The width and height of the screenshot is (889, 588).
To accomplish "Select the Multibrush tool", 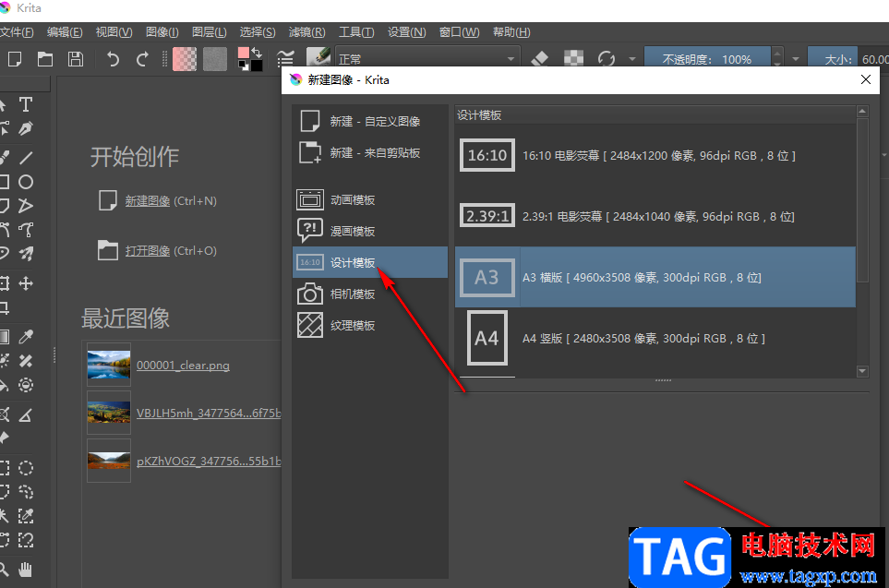I will click(26, 254).
